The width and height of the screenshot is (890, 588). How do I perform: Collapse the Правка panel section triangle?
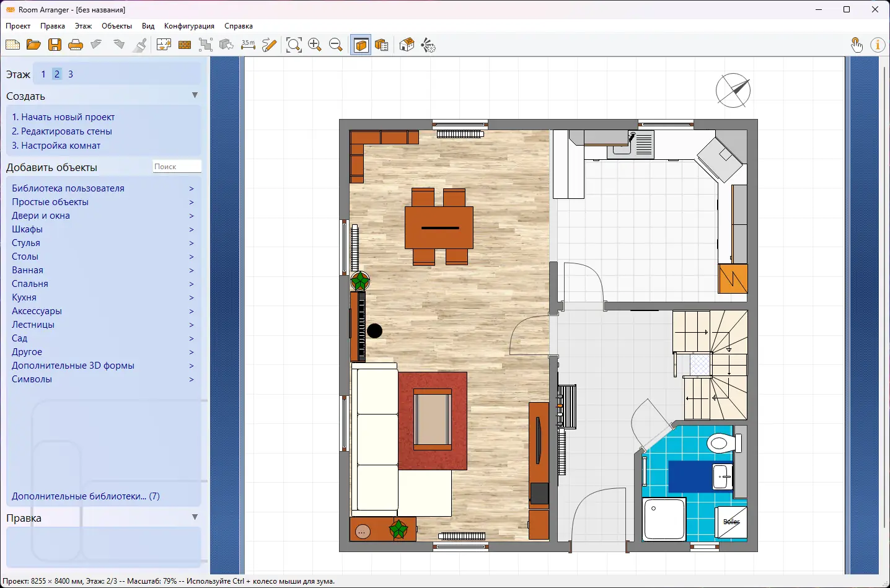[x=195, y=517]
